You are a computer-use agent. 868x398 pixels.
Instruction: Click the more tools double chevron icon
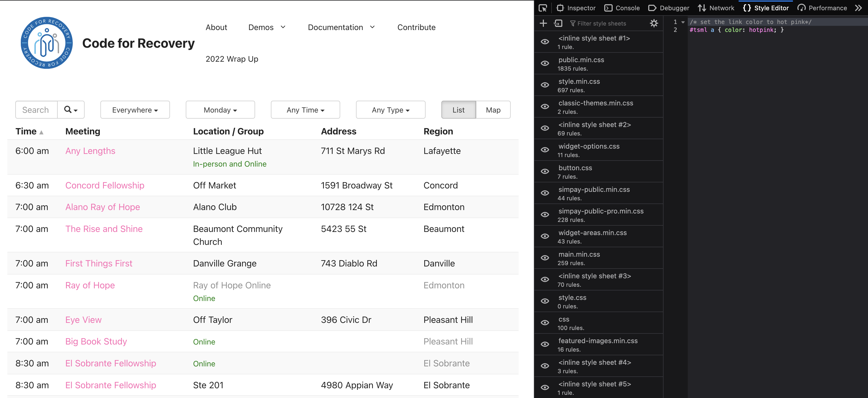coord(858,8)
